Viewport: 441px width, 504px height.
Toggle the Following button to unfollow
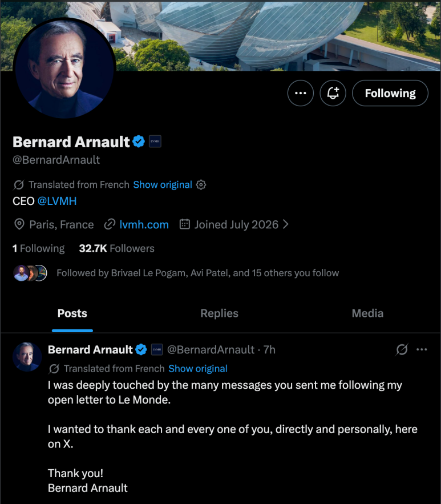click(390, 93)
